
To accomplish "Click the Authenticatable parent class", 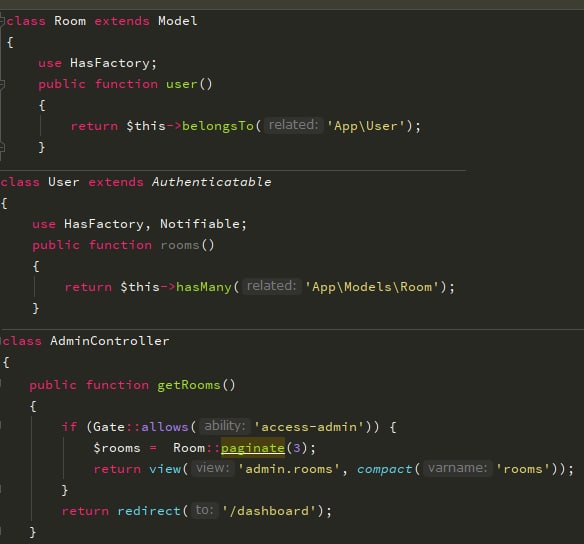I will [x=212, y=182].
